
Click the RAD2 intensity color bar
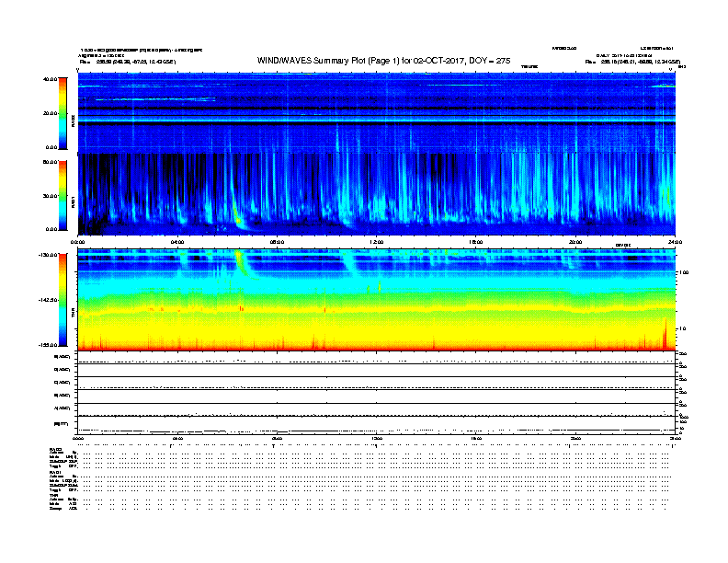[x=63, y=113]
